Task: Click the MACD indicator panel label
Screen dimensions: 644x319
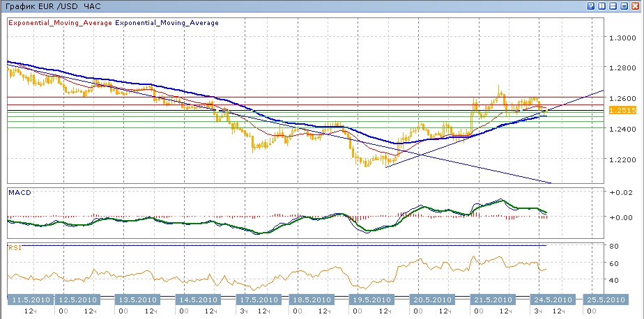Action: (x=20, y=192)
